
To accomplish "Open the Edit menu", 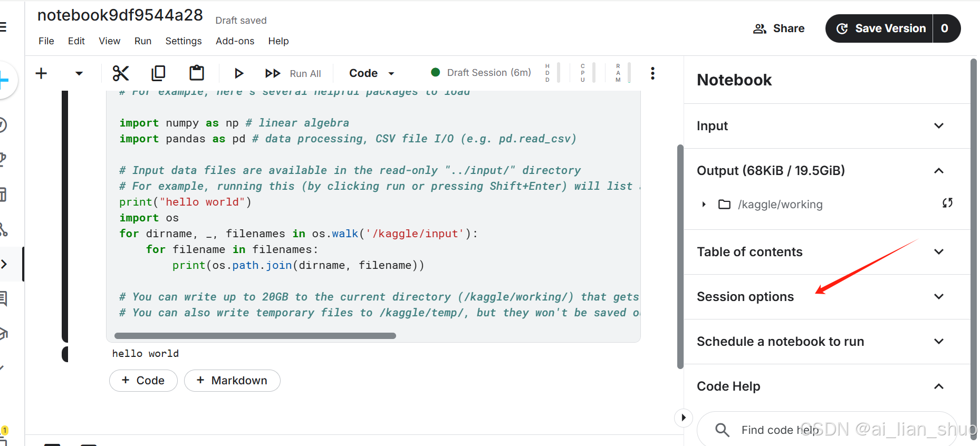I will click(x=76, y=41).
